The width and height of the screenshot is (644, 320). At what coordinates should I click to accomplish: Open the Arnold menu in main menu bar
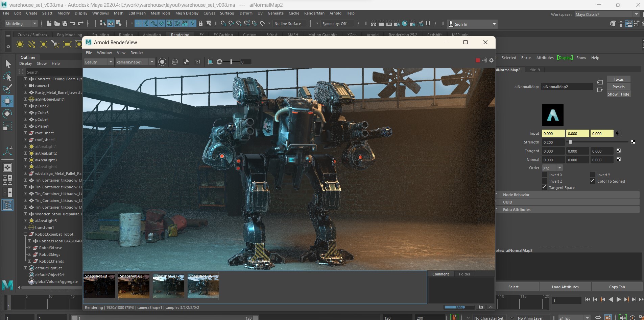pyautogui.click(x=335, y=13)
